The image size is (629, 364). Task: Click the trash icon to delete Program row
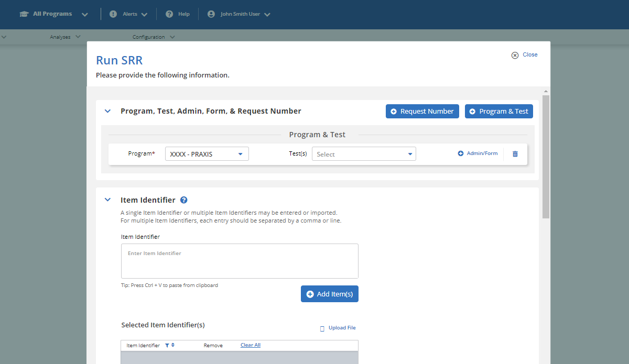point(515,154)
